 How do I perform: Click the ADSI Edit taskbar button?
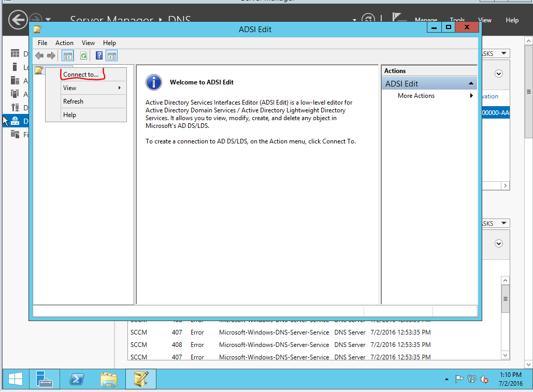tap(141, 379)
